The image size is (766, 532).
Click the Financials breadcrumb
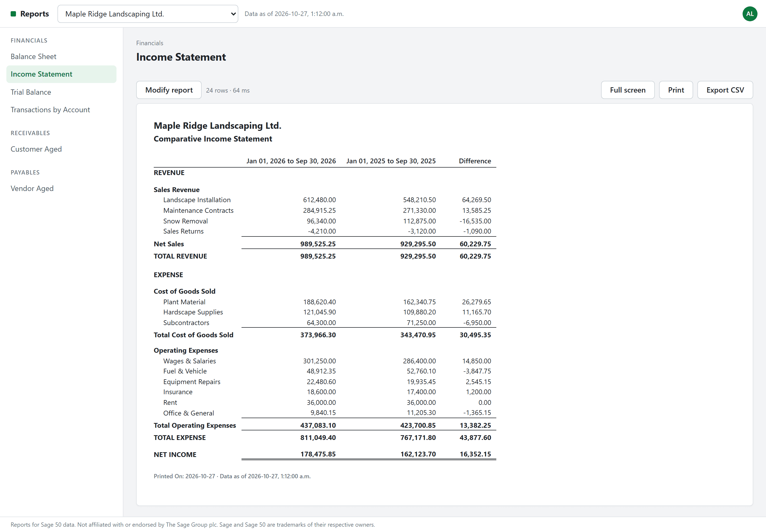(150, 43)
